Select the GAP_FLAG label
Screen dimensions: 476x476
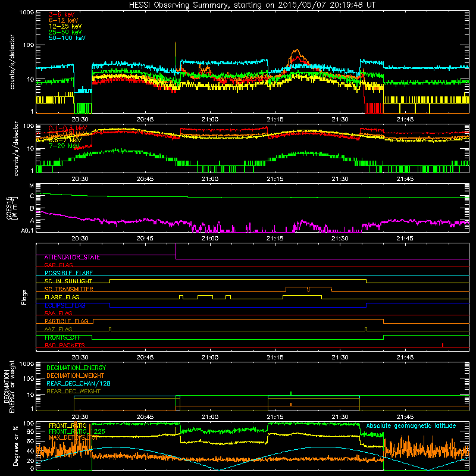click(58, 265)
